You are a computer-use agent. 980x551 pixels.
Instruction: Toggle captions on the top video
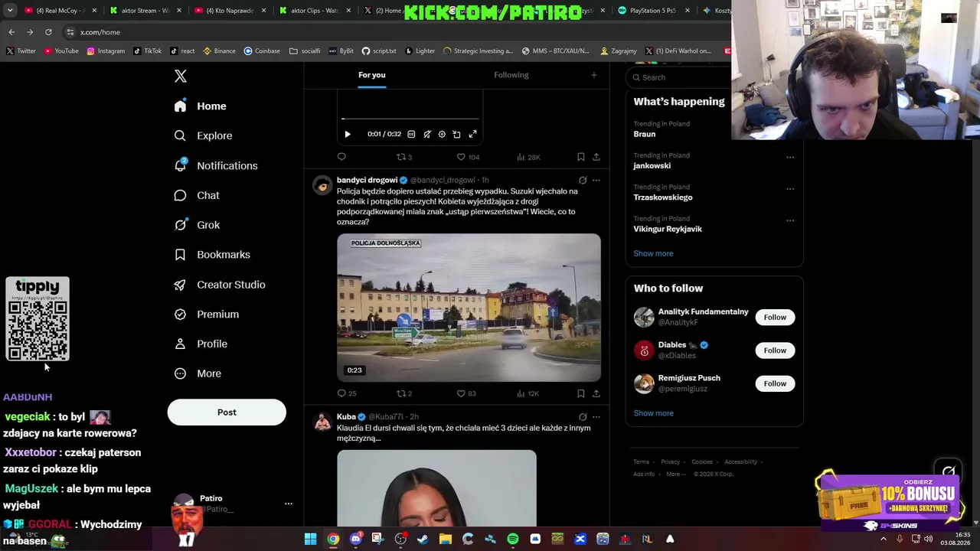pos(411,134)
